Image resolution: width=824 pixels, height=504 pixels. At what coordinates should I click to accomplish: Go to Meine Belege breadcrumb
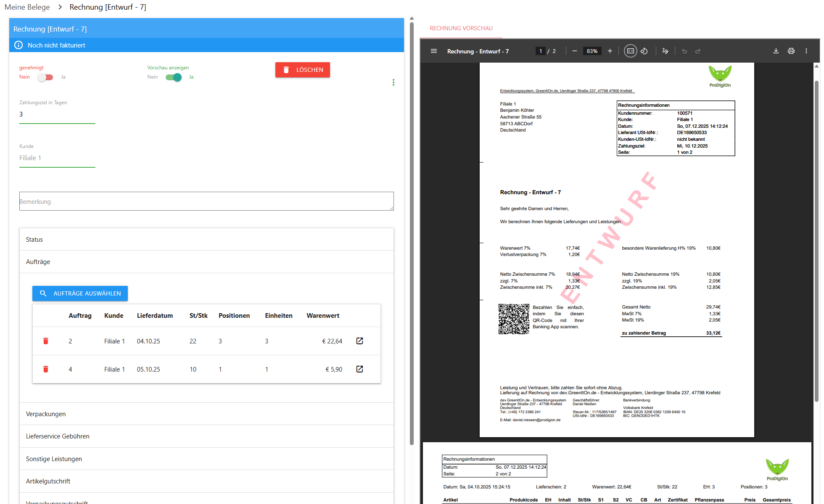(27, 7)
